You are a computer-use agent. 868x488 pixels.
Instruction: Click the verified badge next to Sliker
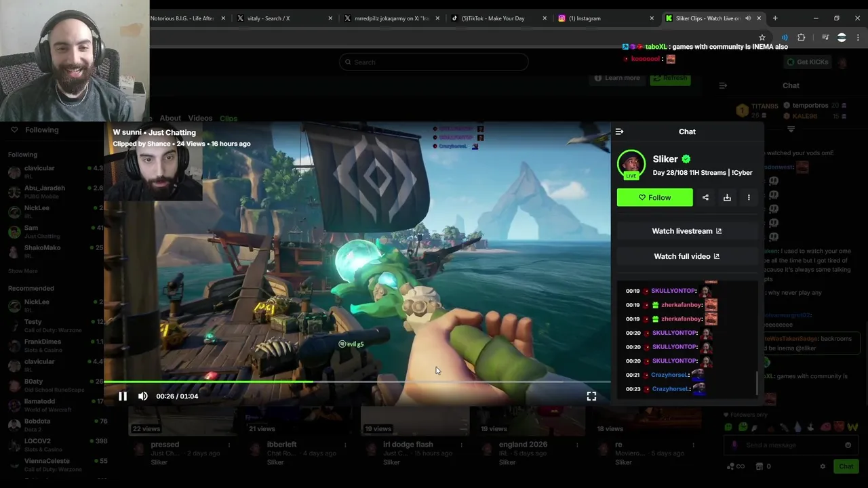click(x=686, y=159)
